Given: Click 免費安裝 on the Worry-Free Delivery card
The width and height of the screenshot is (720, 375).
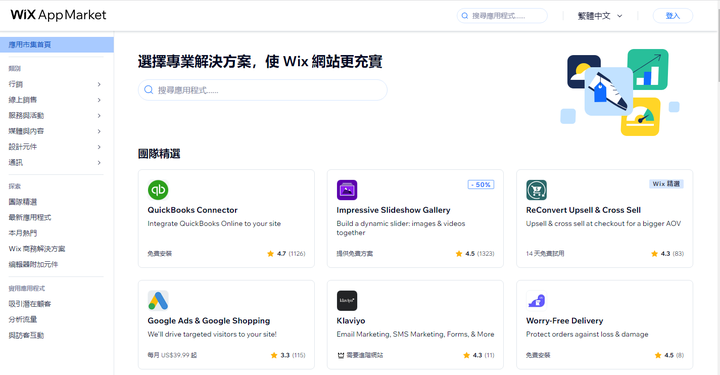Looking at the screenshot, I should click(538, 355).
